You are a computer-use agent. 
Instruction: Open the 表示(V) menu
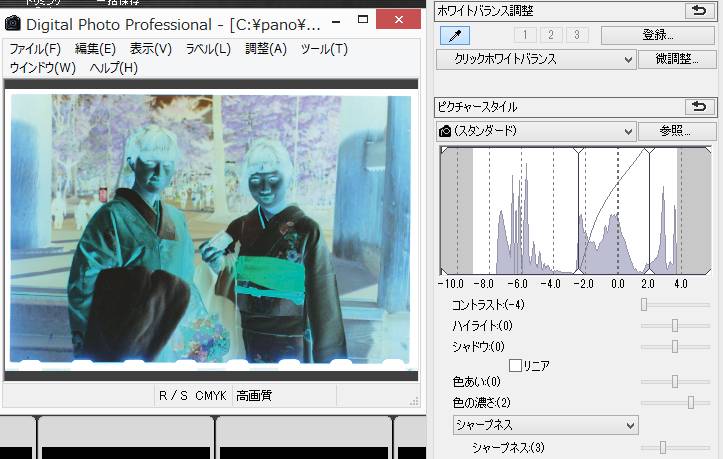pos(151,48)
